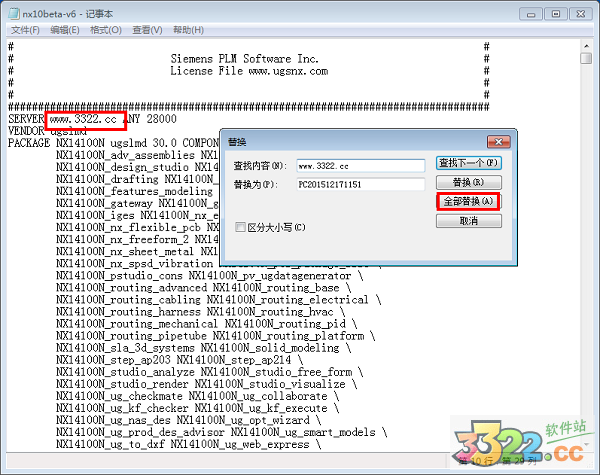Click the text NX14100N_routing_mechanical
Image resolution: width=600 pixels, height=475 pixels.
click(137, 324)
